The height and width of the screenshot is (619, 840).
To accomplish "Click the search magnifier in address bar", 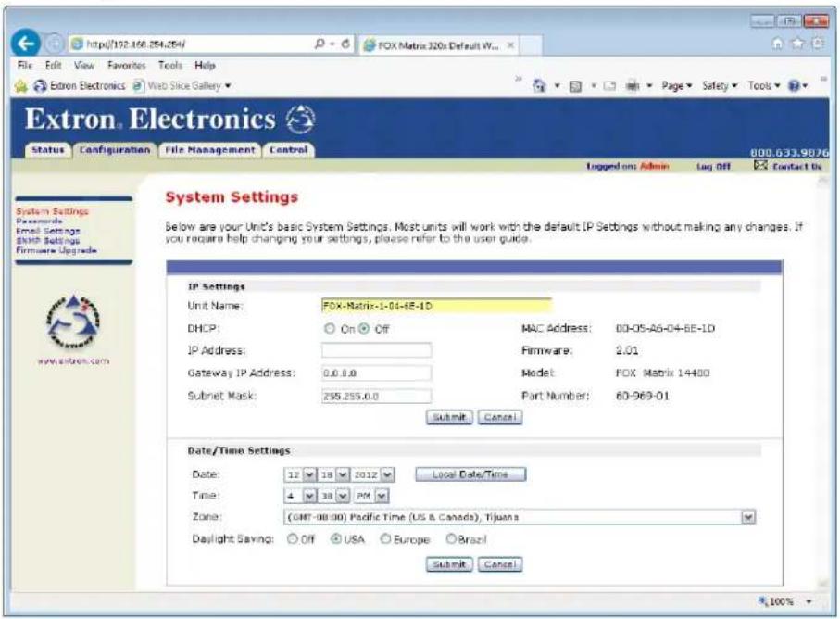I will (320, 44).
